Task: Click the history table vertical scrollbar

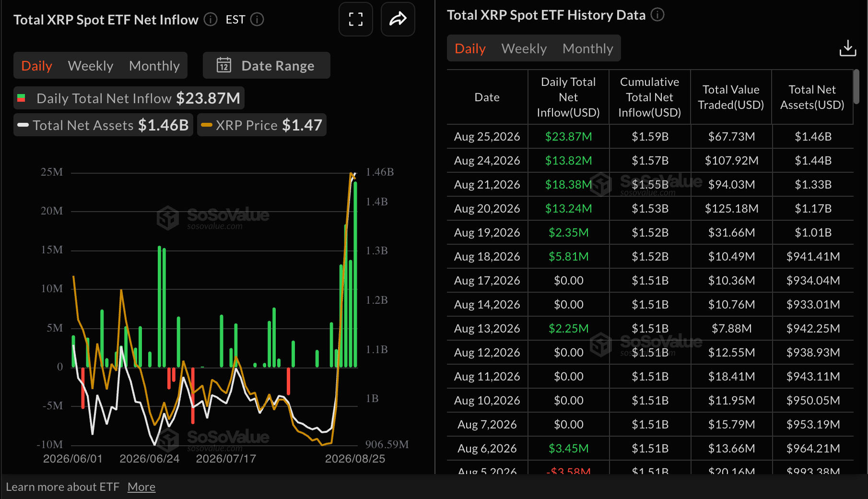Action: coord(856,86)
